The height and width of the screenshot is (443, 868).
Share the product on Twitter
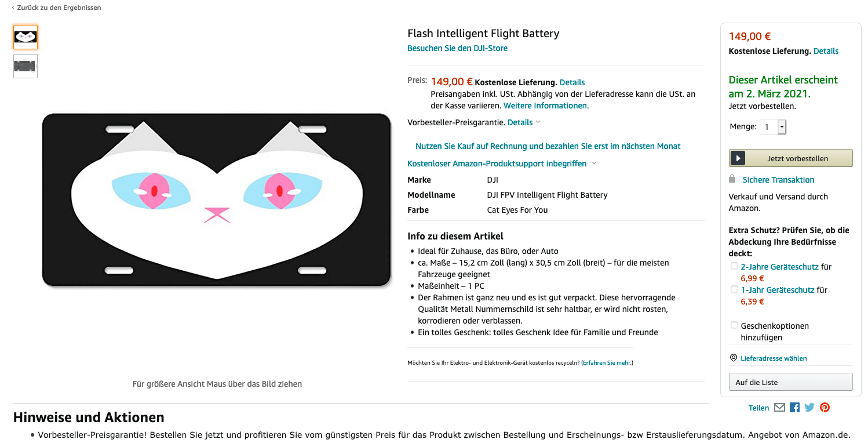(809, 408)
